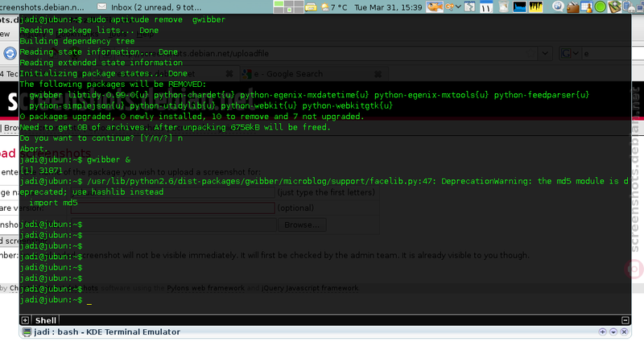The image size is (644, 358).
Task: Open a new tab in the terminal
Action: click(25, 320)
